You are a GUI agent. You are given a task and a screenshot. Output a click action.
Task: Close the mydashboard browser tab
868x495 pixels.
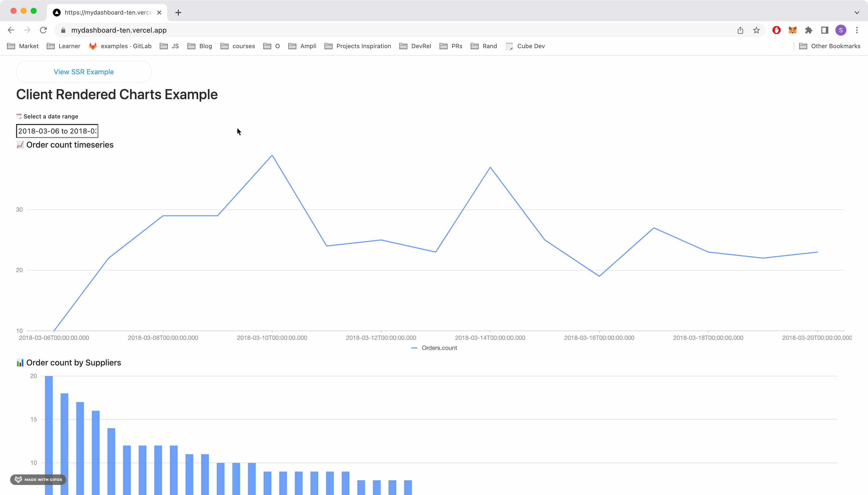click(x=159, y=13)
